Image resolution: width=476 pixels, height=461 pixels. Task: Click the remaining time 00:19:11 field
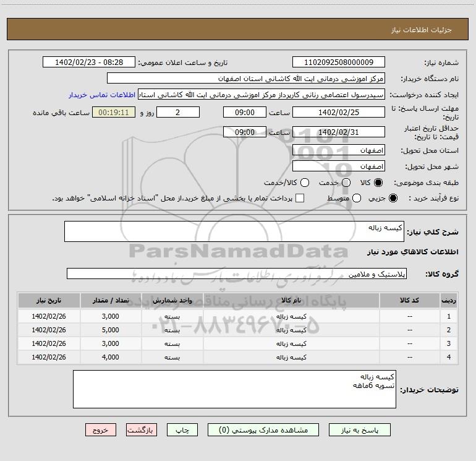(x=114, y=112)
